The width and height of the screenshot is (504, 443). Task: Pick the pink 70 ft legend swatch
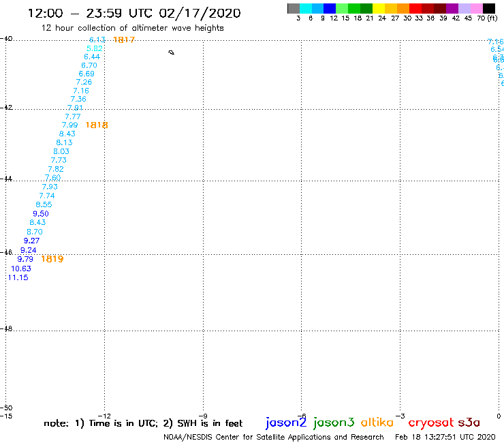[476, 8]
